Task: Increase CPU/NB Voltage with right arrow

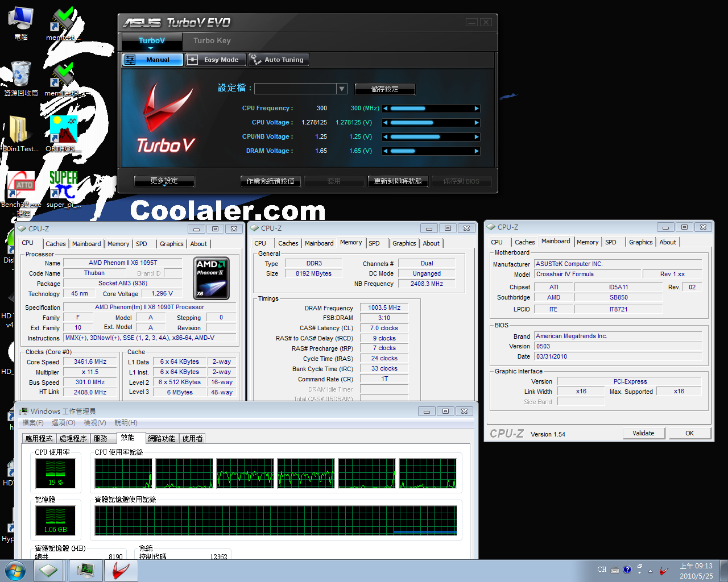Action: (477, 136)
